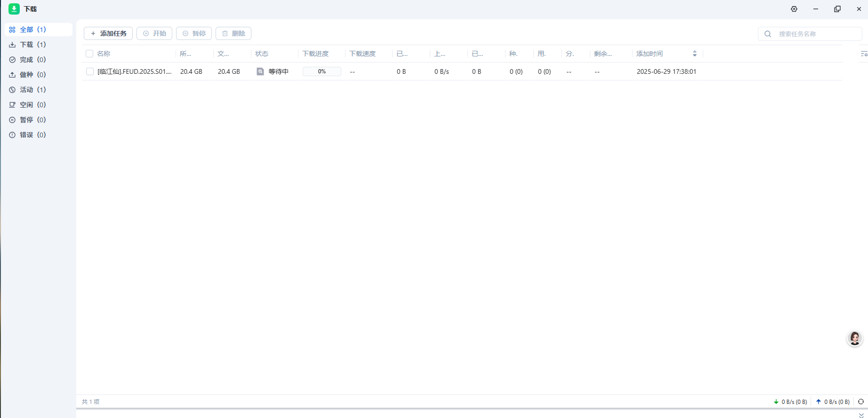
Task: Click the 状态 column header
Action: 262,54
